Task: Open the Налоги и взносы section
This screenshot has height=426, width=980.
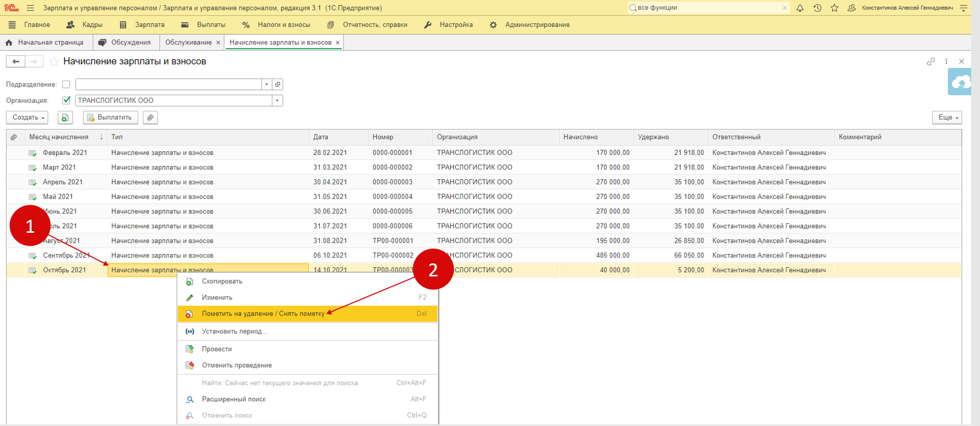Action: click(x=276, y=25)
